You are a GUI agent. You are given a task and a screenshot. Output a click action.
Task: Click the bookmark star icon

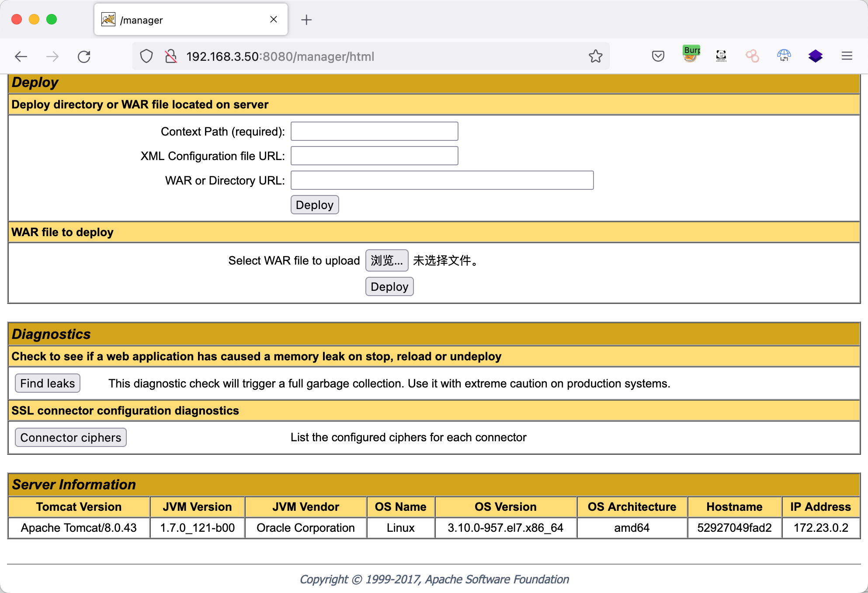tap(595, 56)
